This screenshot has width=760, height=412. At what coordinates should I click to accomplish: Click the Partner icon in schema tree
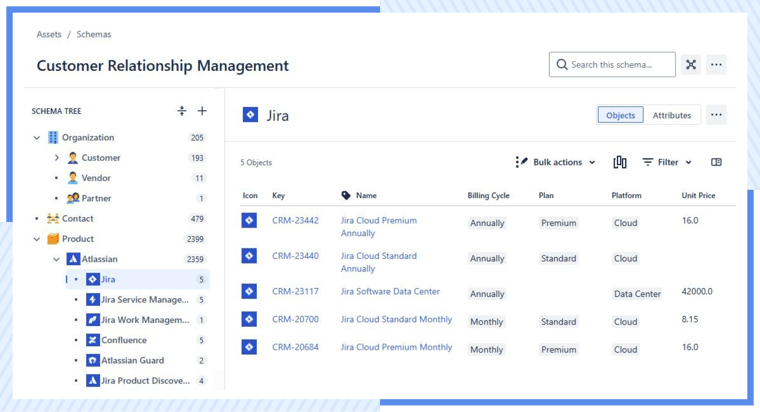(x=73, y=198)
